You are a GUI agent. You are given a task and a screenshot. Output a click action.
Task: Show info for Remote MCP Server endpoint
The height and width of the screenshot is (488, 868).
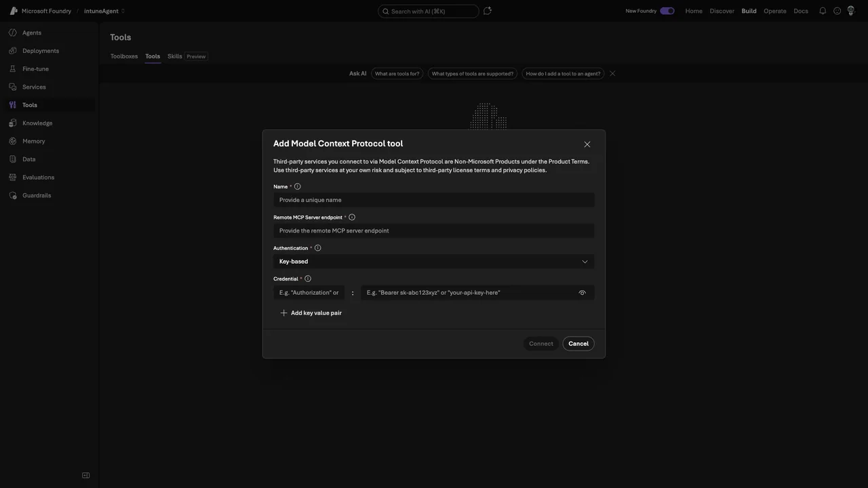coord(351,218)
